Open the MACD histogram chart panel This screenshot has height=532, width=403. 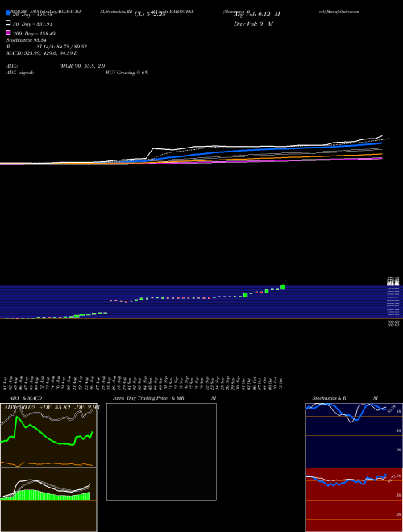48,500
